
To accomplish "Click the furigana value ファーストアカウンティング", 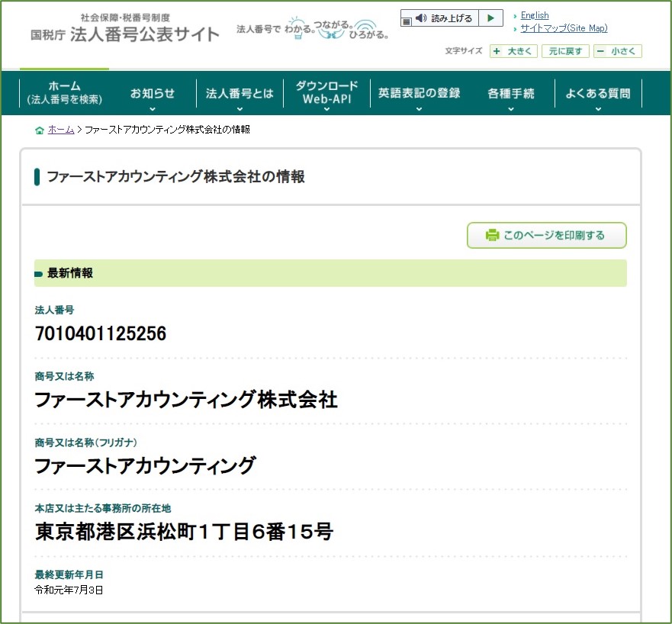I will [145, 465].
